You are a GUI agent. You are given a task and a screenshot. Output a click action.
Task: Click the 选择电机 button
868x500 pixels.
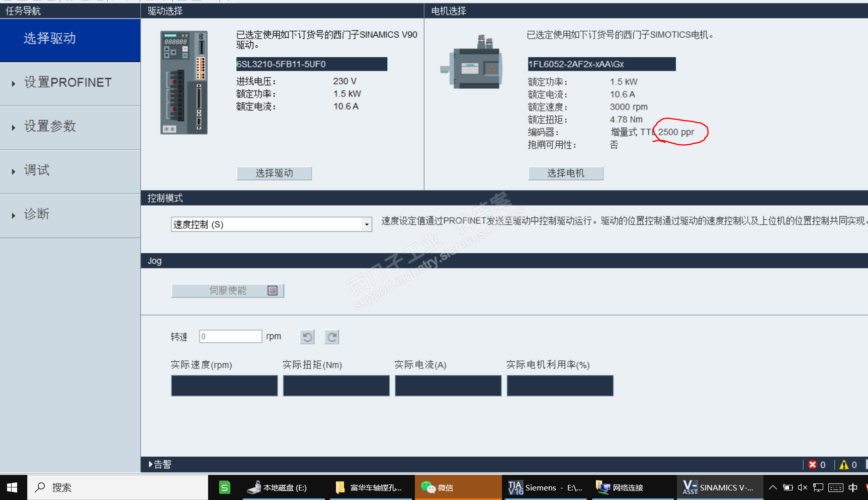click(566, 173)
